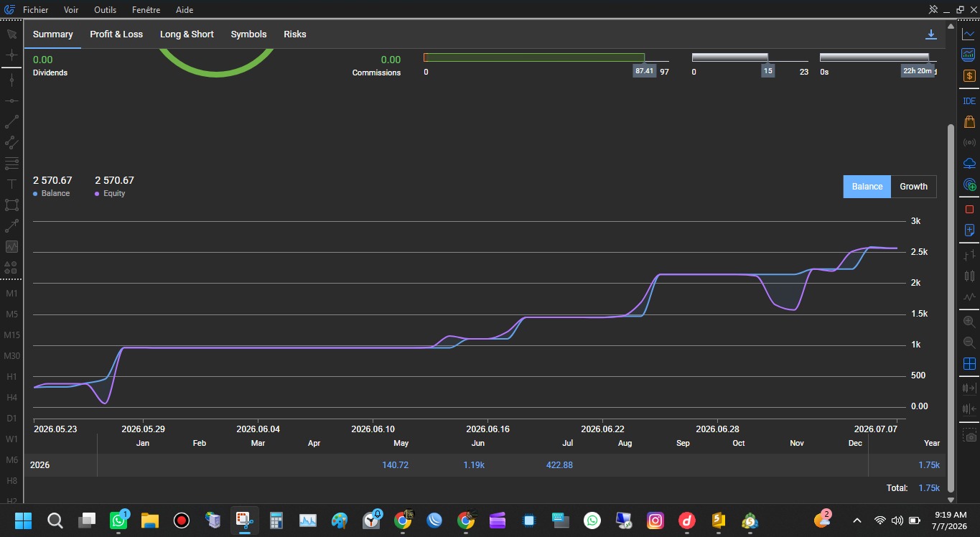
Task: Open the Risks tab
Action: (x=294, y=34)
